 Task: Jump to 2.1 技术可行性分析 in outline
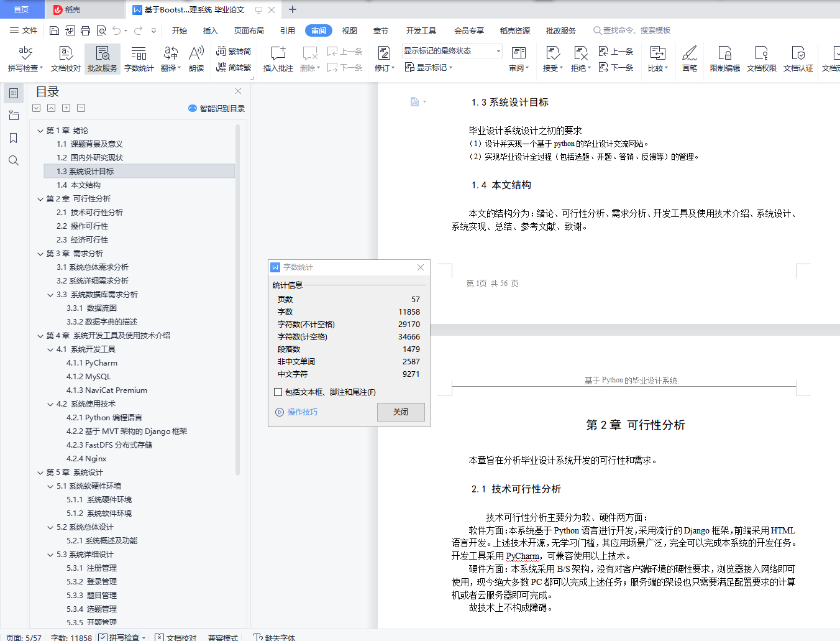click(x=89, y=213)
